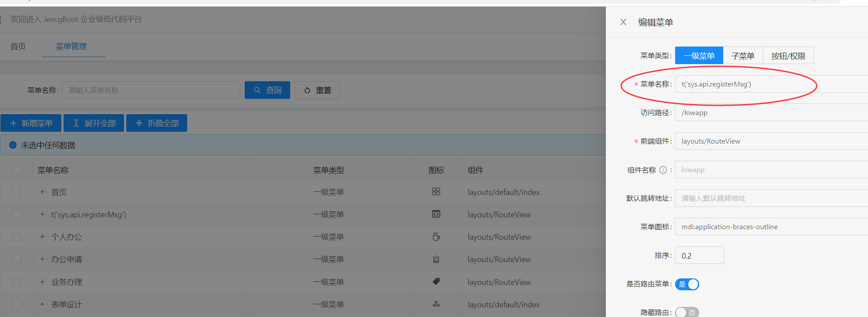The image size is (868, 317).
Task: Click the cup icon in the 个人办公 row
Action: (x=436, y=237)
